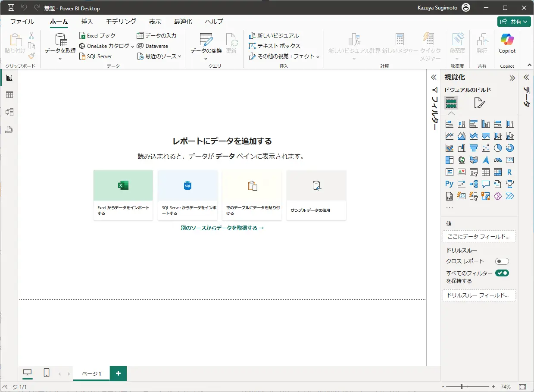Enable the クロス レポート toggle
The width and height of the screenshot is (534, 392).
502,261
